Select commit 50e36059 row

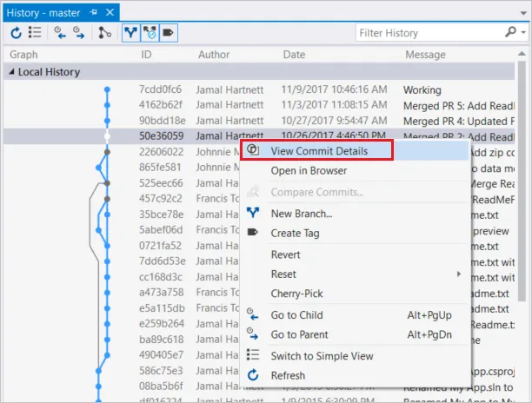(x=259, y=136)
